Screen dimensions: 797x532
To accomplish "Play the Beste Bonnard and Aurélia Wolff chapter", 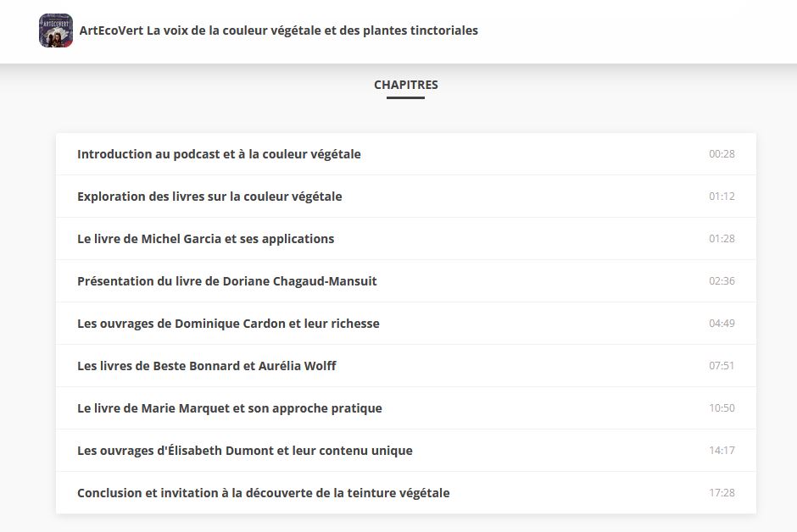I will click(x=206, y=366).
